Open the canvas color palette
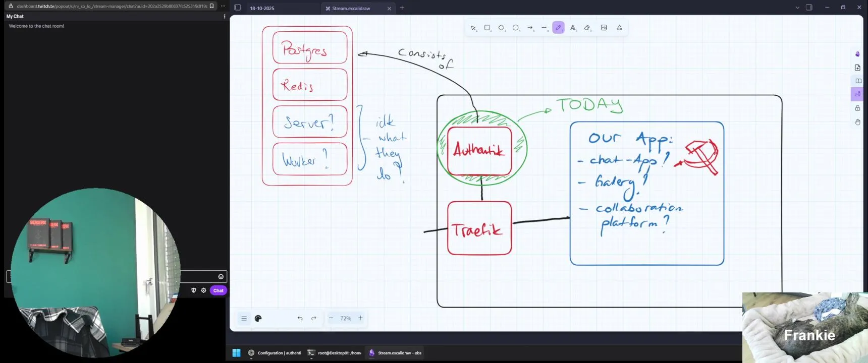Viewport: 868px width, 363px height. (258, 318)
